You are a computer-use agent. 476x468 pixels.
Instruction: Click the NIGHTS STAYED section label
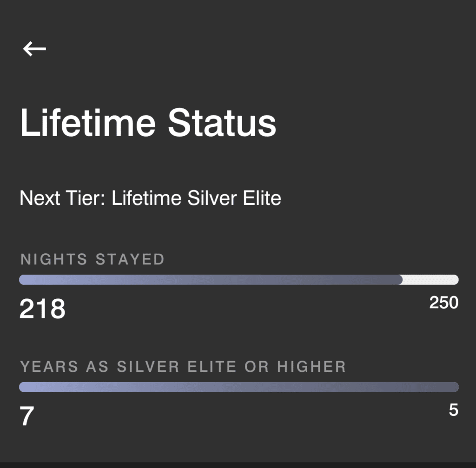(92, 259)
